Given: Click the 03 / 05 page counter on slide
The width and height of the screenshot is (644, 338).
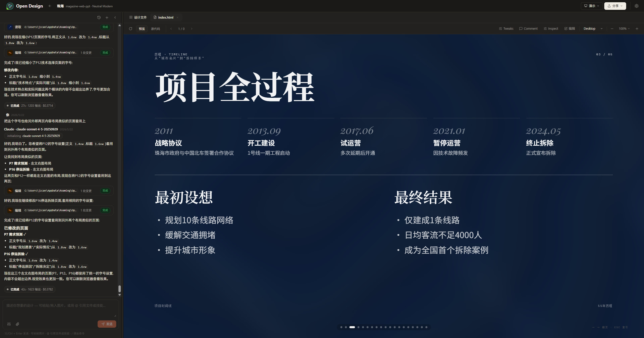Looking at the screenshot, I should click(x=604, y=54).
